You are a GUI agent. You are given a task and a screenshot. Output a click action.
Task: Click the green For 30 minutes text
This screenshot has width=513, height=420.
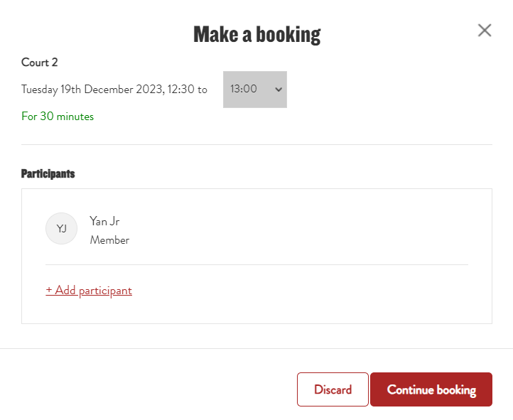coord(58,116)
